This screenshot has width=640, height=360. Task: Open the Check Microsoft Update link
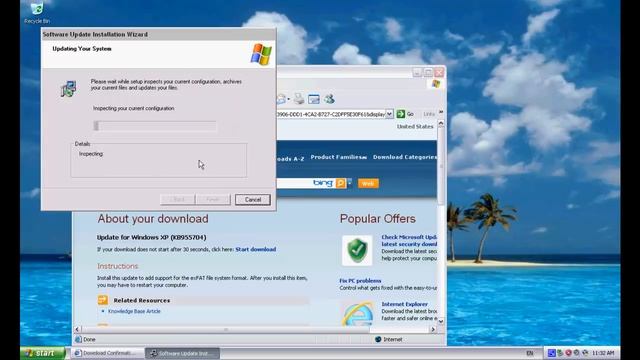pos(409,240)
